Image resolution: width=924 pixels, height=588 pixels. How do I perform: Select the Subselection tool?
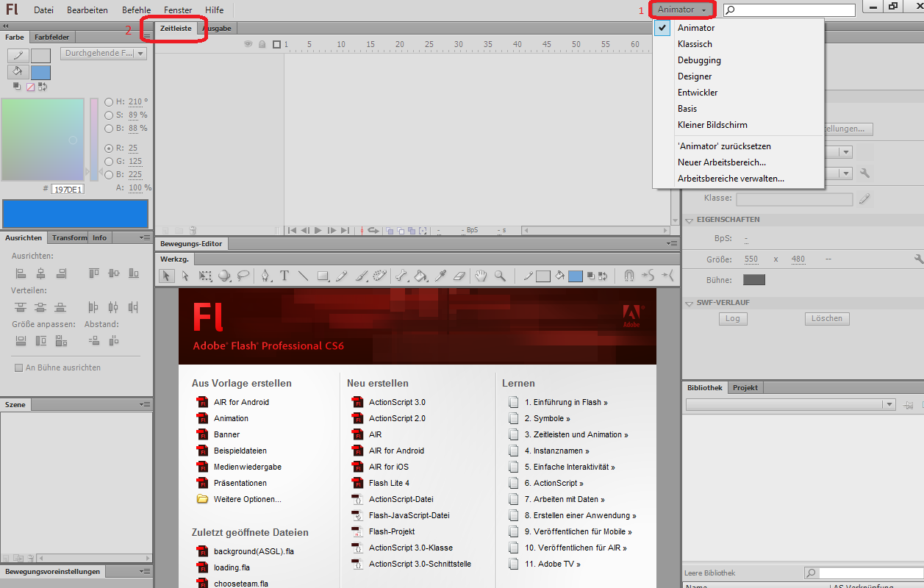(185, 276)
